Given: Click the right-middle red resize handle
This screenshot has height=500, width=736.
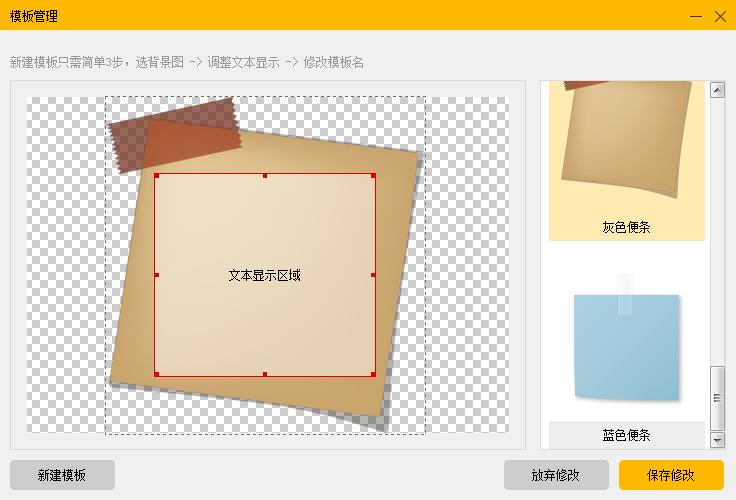Looking at the screenshot, I should (x=374, y=275).
